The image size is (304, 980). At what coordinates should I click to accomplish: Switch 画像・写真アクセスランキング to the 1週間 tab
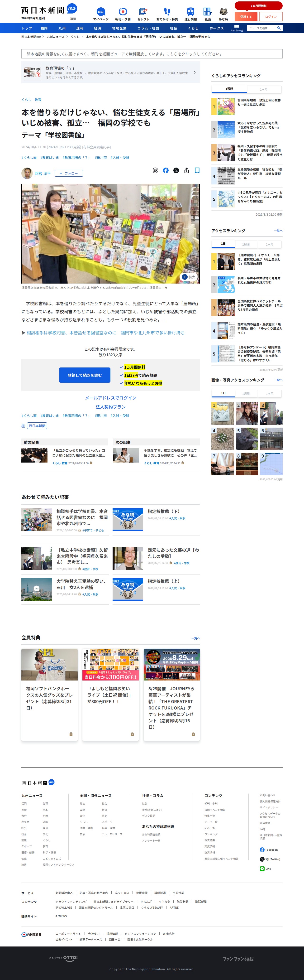click(x=246, y=394)
